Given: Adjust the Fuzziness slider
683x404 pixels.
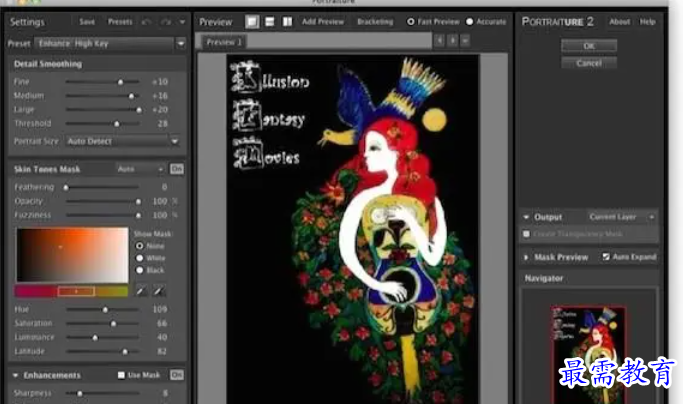Looking at the screenshot, I should point(138,215).
